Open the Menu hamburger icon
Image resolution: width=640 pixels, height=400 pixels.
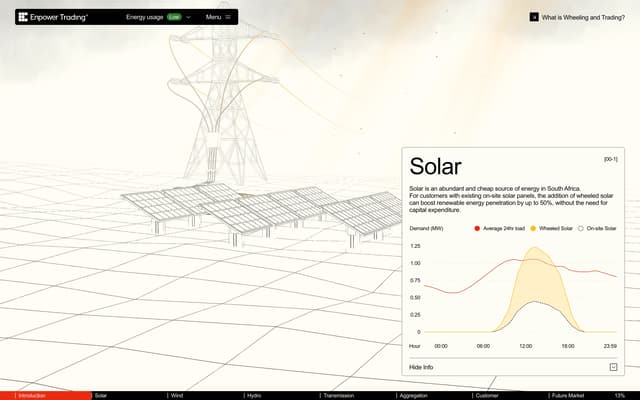click(228, 17)
